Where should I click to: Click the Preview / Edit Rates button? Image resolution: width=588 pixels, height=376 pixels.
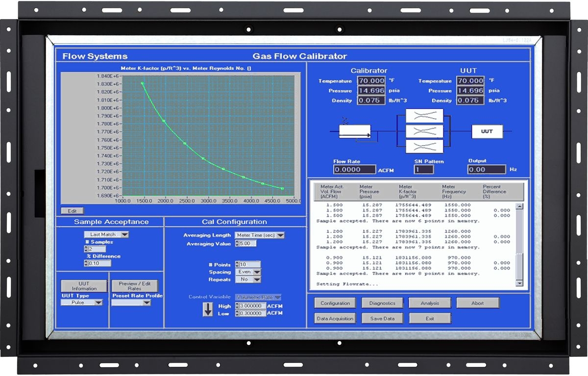pos(134,286)
